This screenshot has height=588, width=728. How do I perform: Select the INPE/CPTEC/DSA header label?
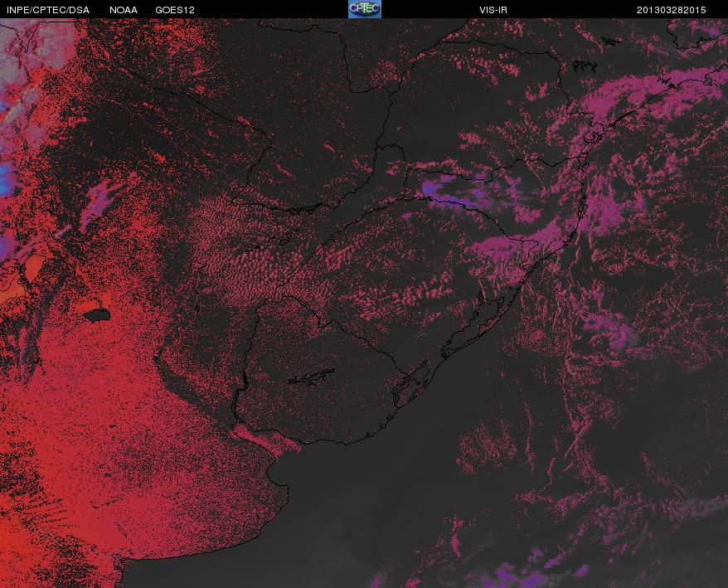(x=48, y=10)
